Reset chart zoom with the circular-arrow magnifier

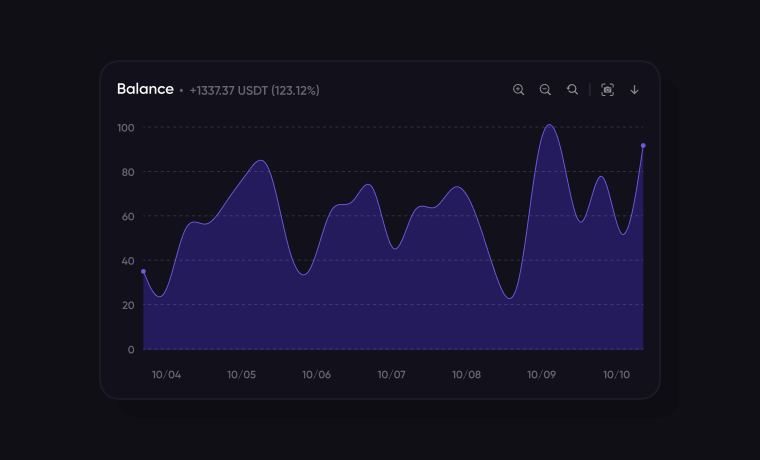572,90
